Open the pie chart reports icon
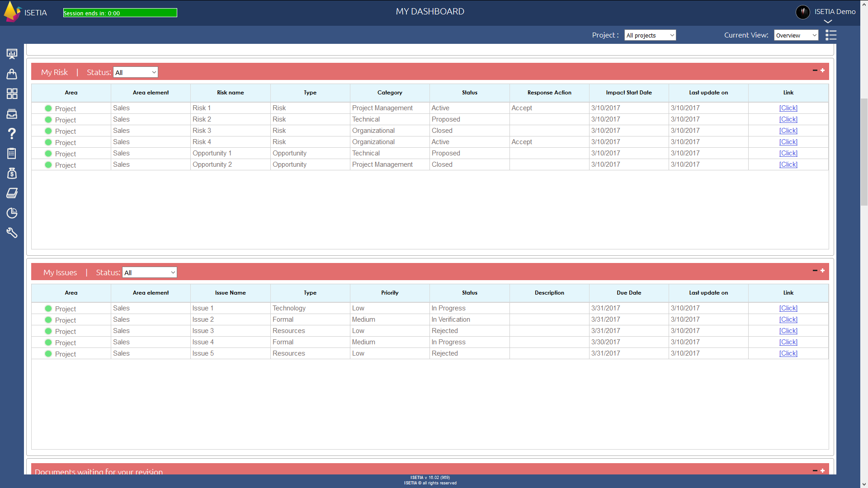This screenshot has height=488, width=868. pos(12,213)
